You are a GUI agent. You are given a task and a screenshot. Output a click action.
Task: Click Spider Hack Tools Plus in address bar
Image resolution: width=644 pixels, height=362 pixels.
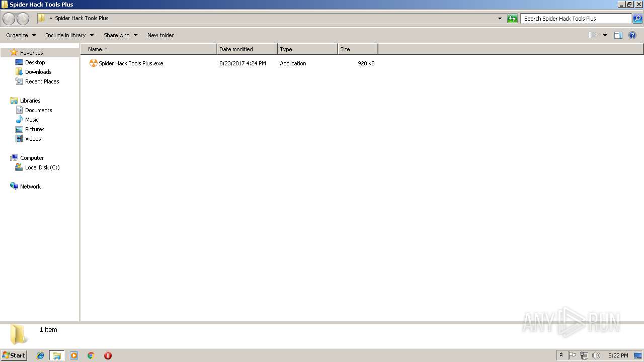(x=82, y=18)
